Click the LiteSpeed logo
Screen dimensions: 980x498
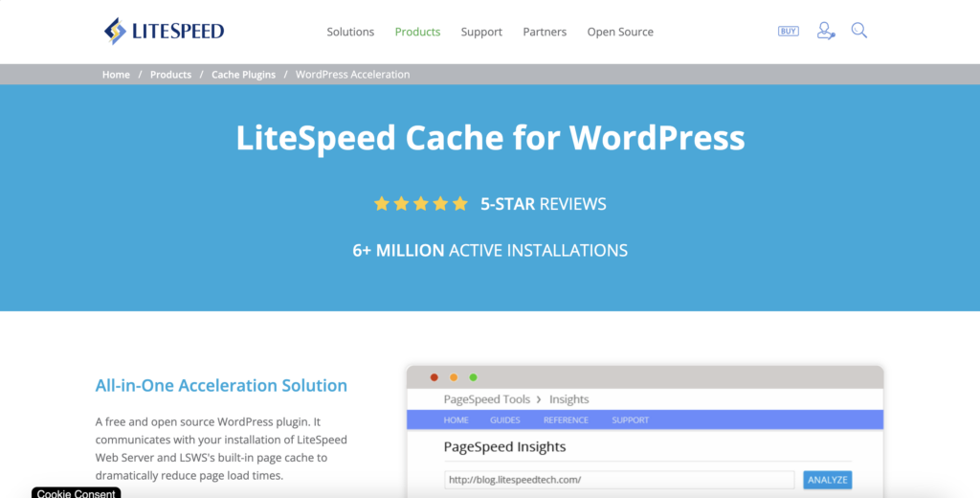[164, 31]
